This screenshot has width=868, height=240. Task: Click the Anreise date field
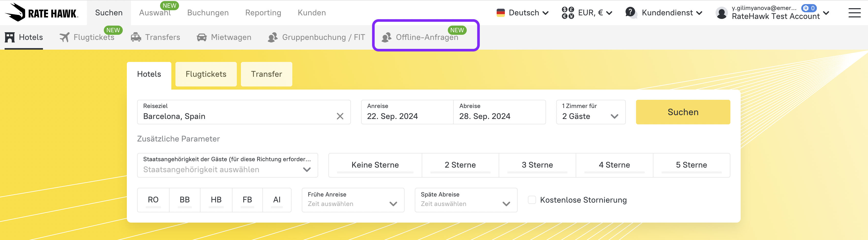pyautogui.click(x=407, y=112)
